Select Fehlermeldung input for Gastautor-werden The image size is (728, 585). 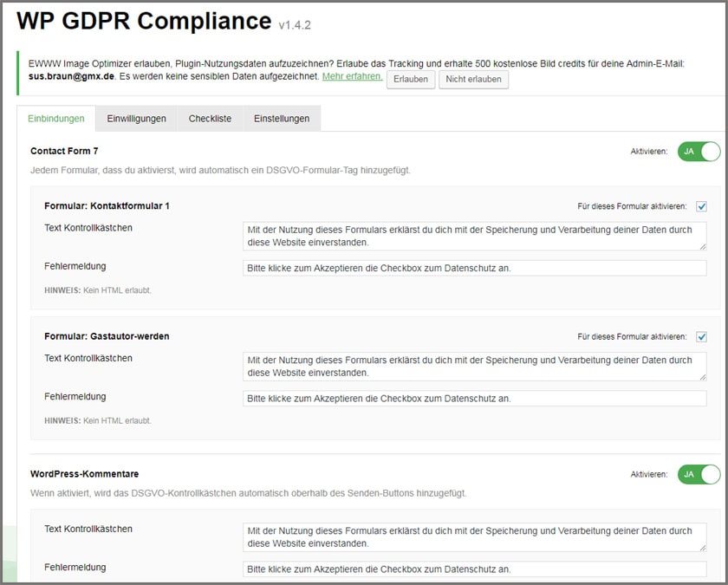tap(474, 398)
